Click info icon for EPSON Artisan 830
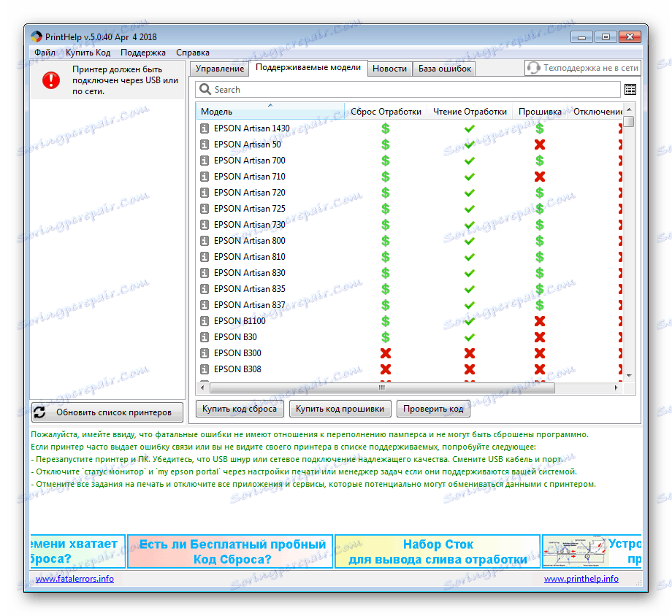672x616 pixels. point(205,273)
